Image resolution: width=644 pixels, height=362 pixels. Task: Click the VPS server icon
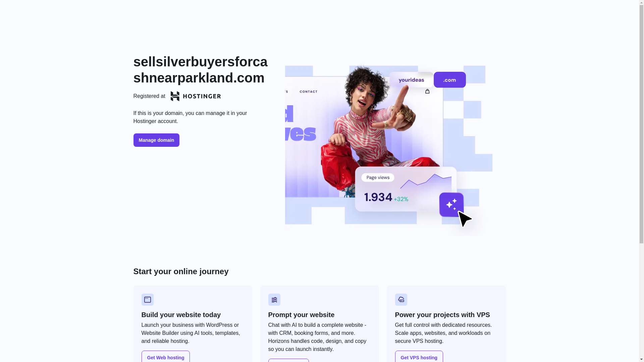tap(401, 300)
